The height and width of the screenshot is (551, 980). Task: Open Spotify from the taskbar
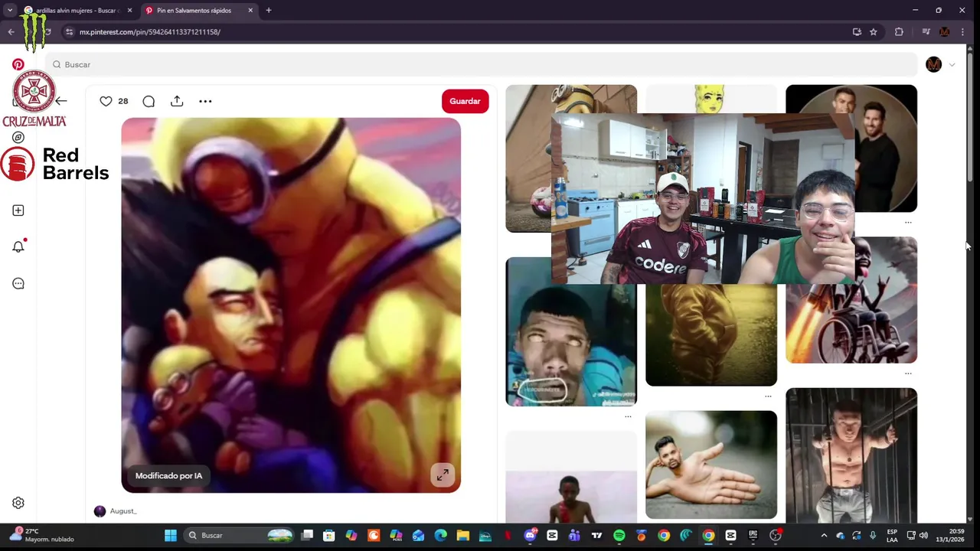click(x=619, y=536)
